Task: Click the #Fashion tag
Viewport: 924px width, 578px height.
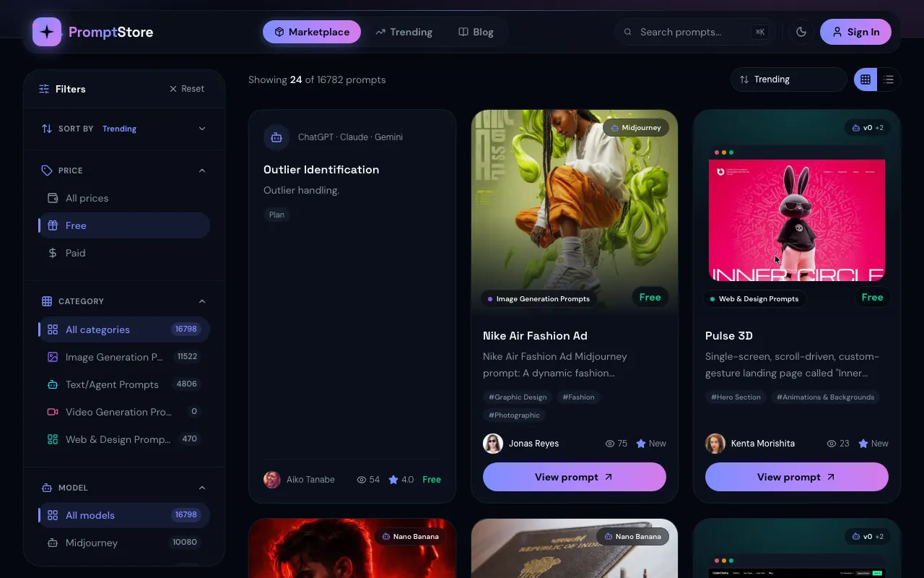Action: [x=578, y=397]
